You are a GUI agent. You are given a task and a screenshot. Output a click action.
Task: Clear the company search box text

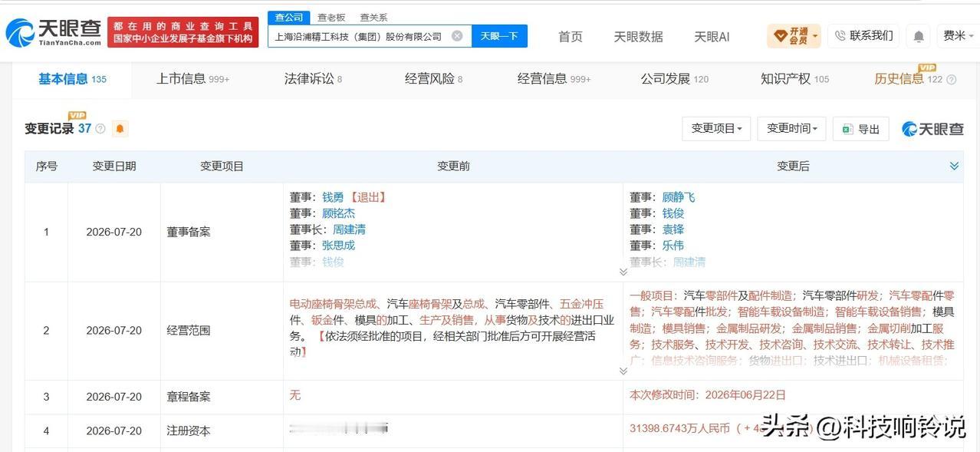click(457, 35)
